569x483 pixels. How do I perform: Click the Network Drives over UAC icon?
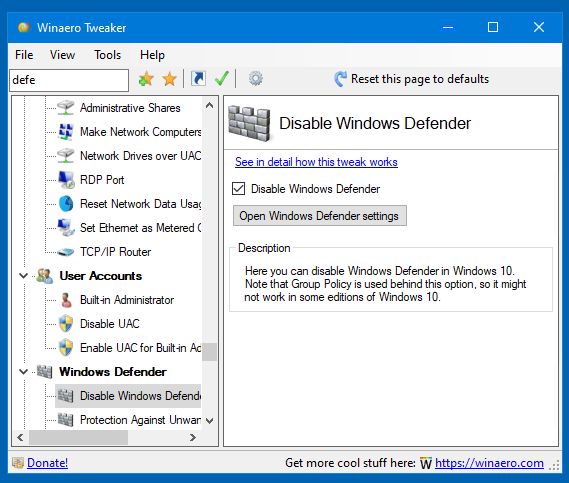tap(66, 156)
